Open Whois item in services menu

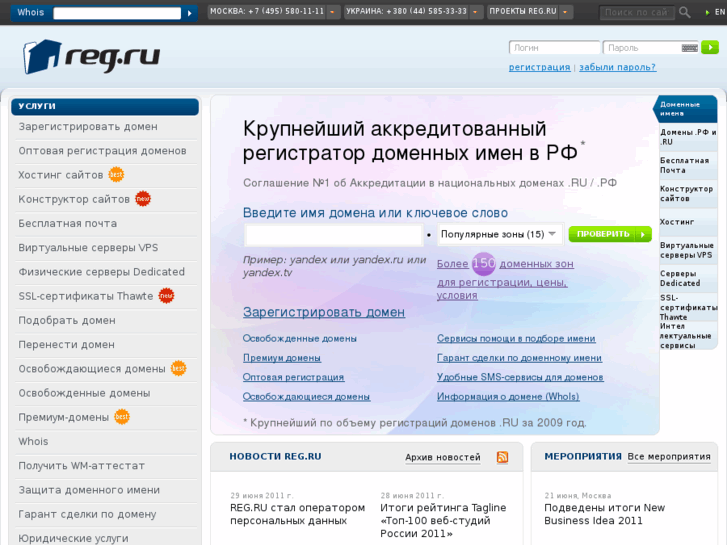(x=33, y=442)
